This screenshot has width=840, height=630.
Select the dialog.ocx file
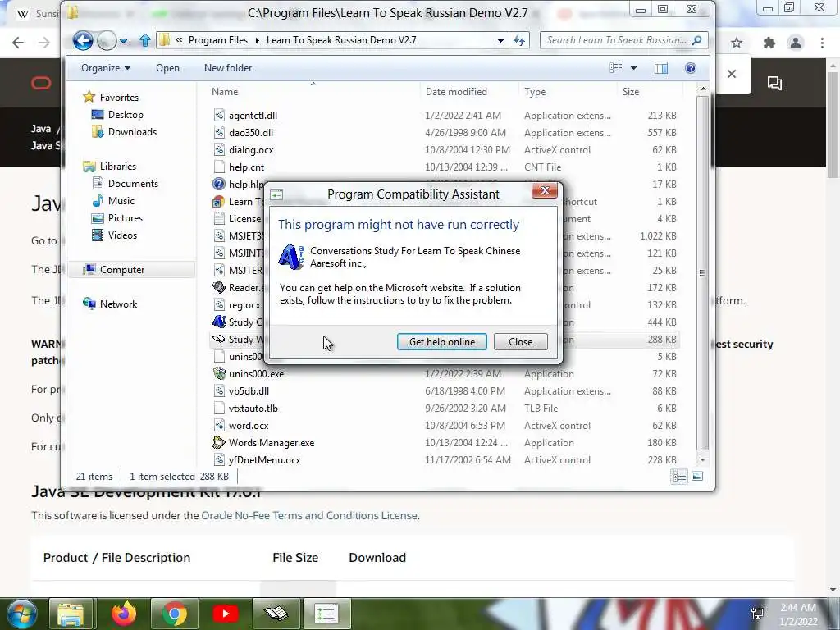pyautogui.click(x=251, y=149)
